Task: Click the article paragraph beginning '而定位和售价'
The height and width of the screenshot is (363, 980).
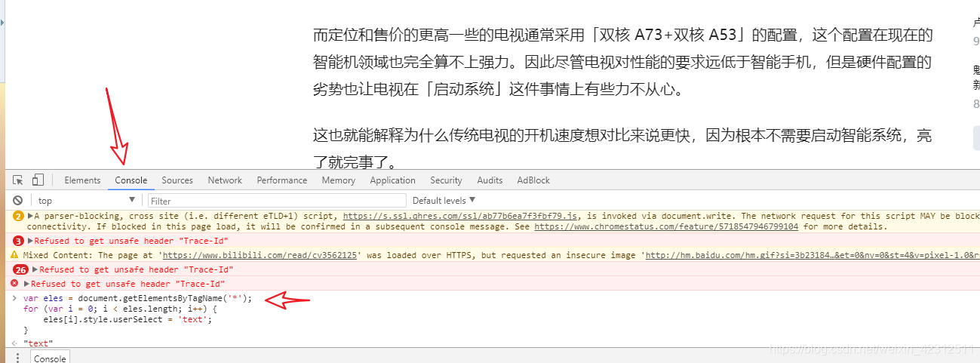Action: [x=622, y=63]
